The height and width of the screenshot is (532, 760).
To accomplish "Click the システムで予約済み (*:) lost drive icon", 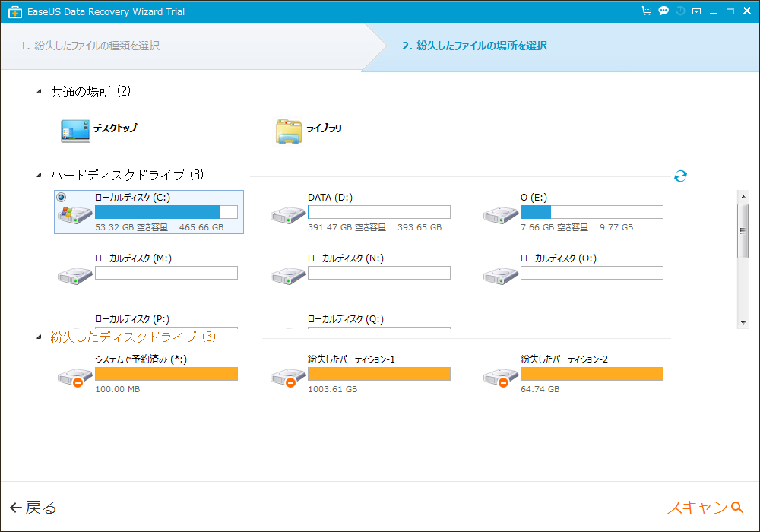I will pos(75,378).
